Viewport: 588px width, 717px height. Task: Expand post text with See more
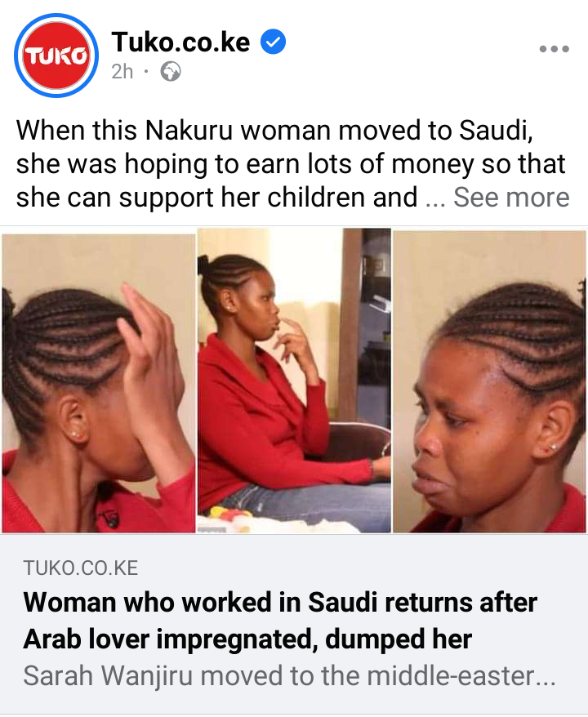pos(510,197)
